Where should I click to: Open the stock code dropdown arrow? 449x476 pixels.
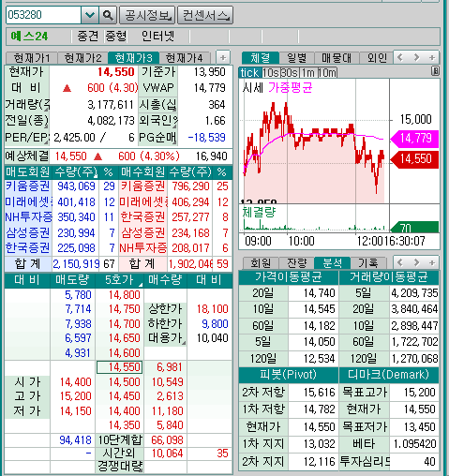point(90,15)
